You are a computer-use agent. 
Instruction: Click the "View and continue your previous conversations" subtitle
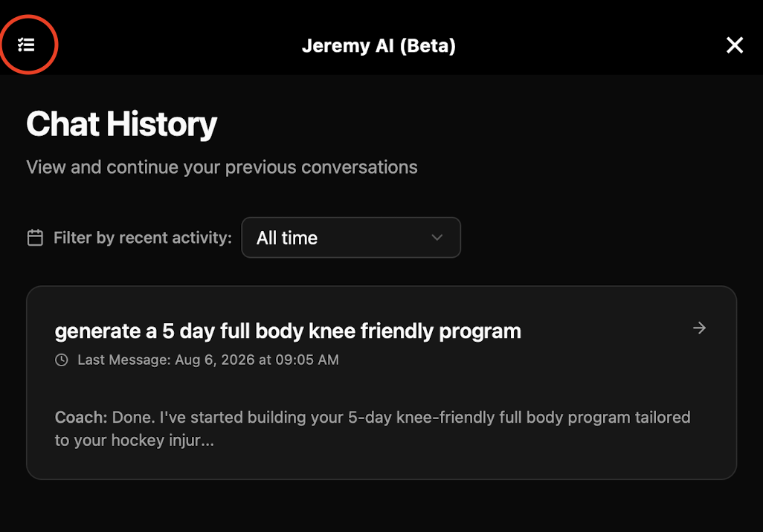222,167
